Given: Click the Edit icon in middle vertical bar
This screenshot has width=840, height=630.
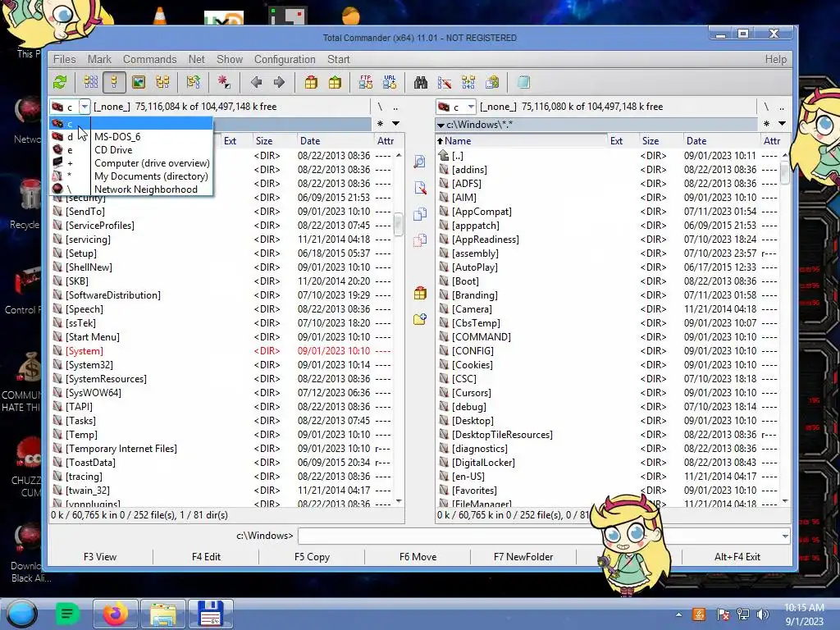Looking at the screenshot, I should pos(420,188).
